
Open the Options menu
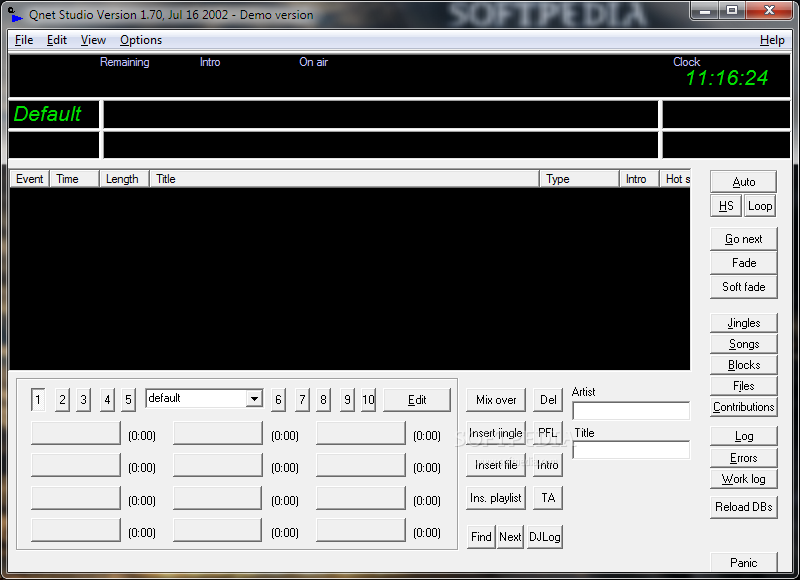141,40
